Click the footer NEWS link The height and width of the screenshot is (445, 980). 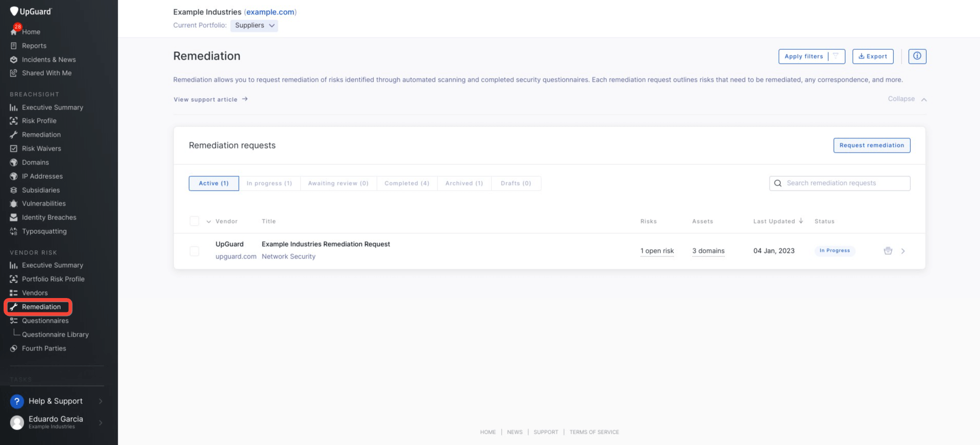pyautogui.click(x=514, y=432)
